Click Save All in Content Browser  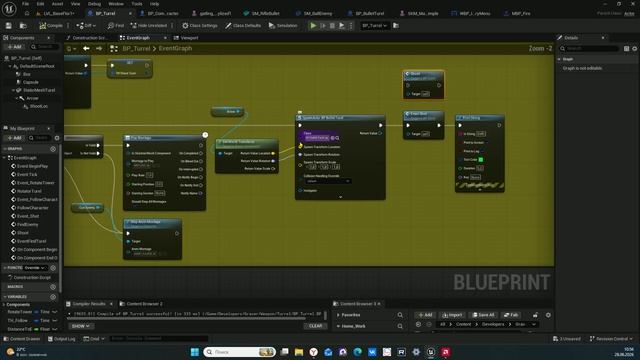pos(483,315)
